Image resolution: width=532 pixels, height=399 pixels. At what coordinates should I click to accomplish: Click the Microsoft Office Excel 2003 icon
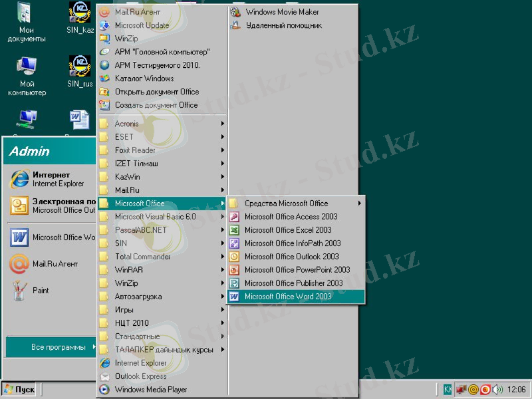point(234,230)
